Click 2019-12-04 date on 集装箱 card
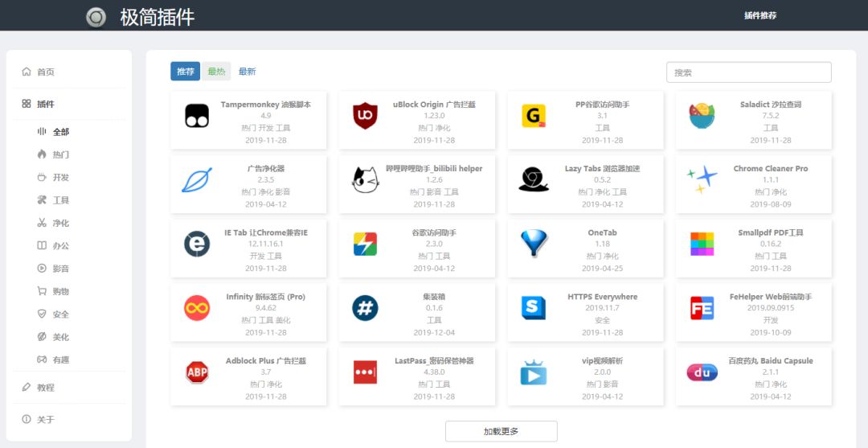The width and height of the screenshot is (868, 448). click(434, 333)
